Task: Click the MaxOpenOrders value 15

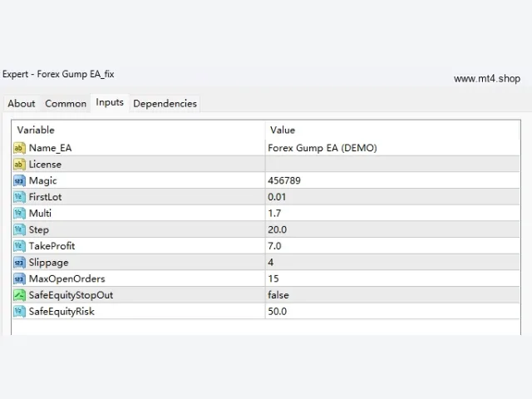Action: pyautogui.click(x=273, y=278)
